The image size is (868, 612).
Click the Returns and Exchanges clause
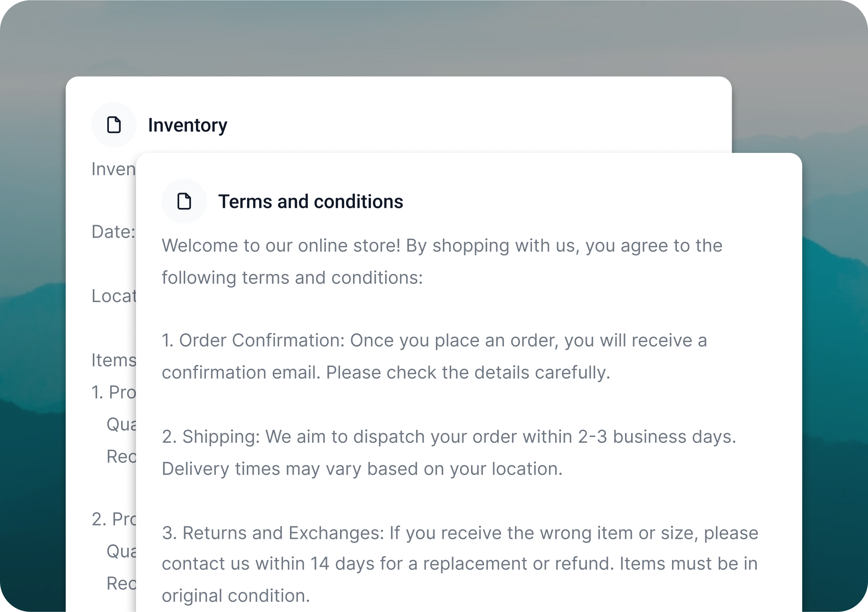pyautogui.click(x=460, y=564)
